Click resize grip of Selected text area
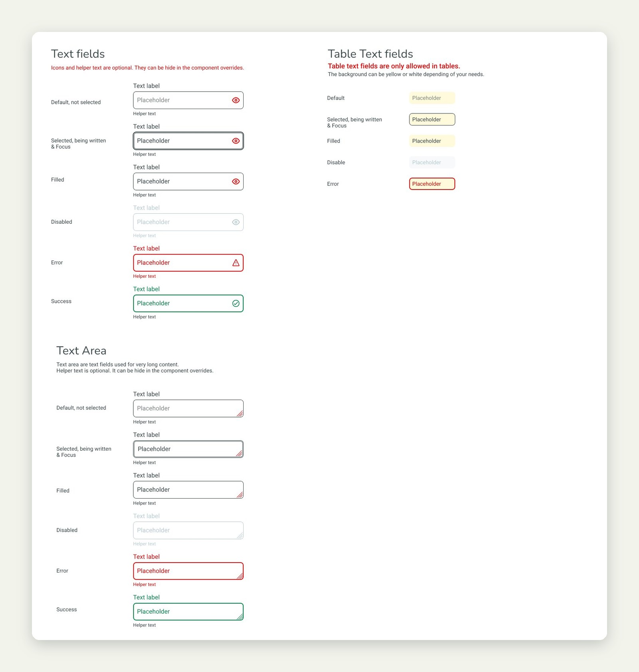This screenshot has height=672, width=639. click(x=240, y=453)
